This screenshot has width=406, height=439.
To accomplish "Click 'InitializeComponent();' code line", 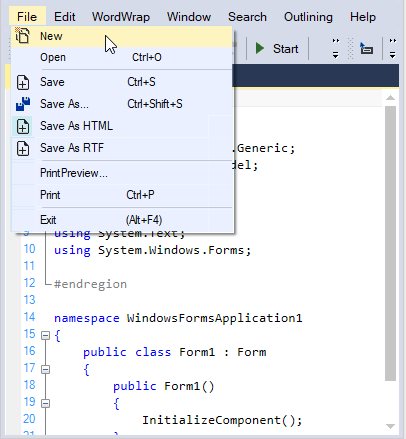I will (x=222, y=420).
